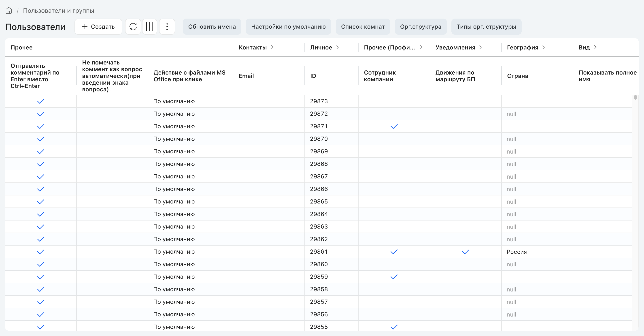Expand the Вид column group
The image size is (644, 336).
[595, 47]
